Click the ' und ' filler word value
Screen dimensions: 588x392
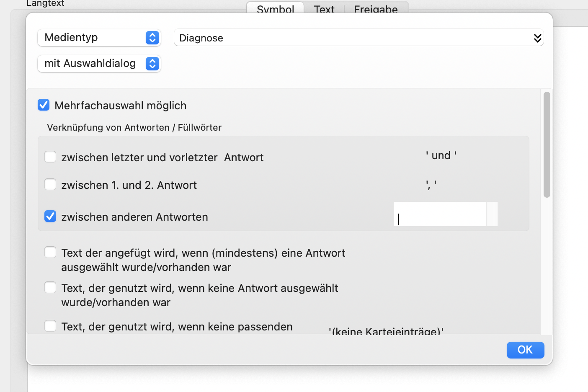pyautogui.click(x=441, y=155)
